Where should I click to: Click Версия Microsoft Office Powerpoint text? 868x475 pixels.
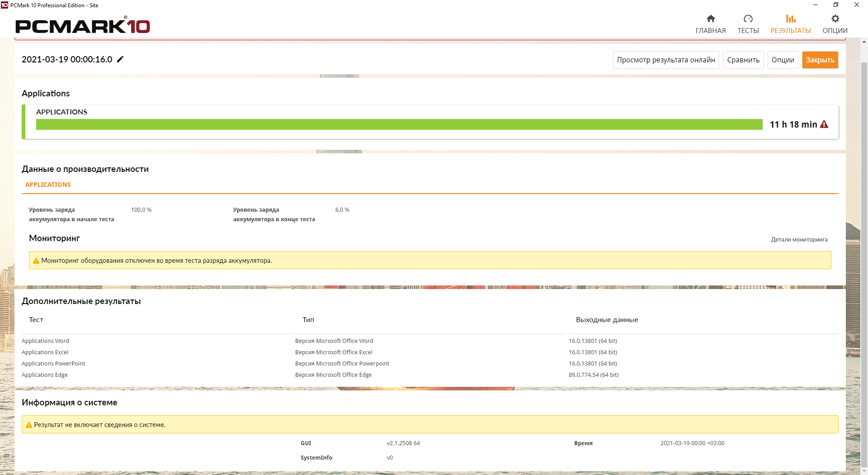pyautogui.click(x=342, y=363)
